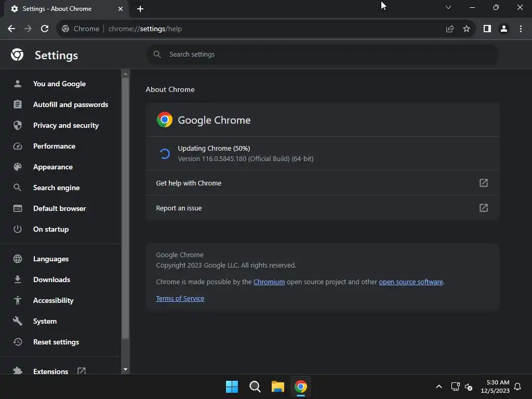Click the sidebar scroll up arrow
Viewport: 532px width, 399px height.
click(x=126, y=74)
